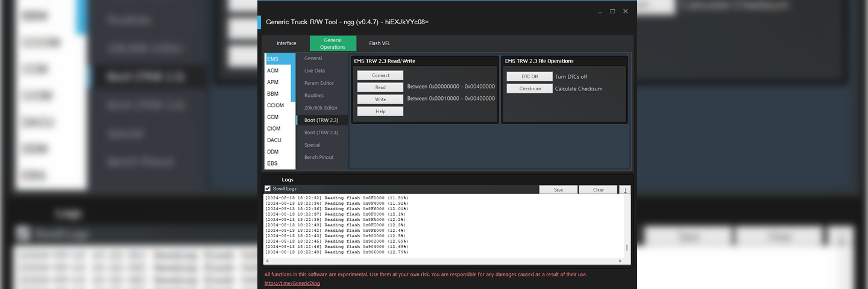Image resolution: width=868 pixels, height=289 pixels.
Task: Click the Write flash button
Action: coord(380,99)
